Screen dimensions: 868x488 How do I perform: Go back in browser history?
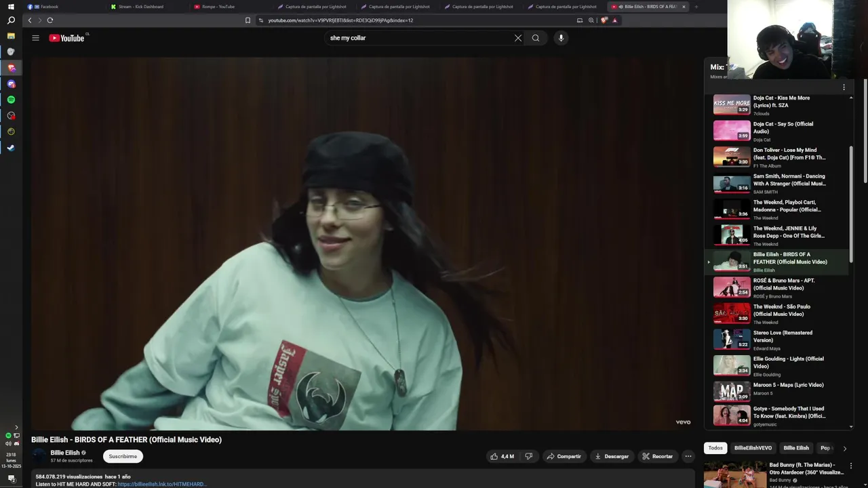click(x=29, y=20)
